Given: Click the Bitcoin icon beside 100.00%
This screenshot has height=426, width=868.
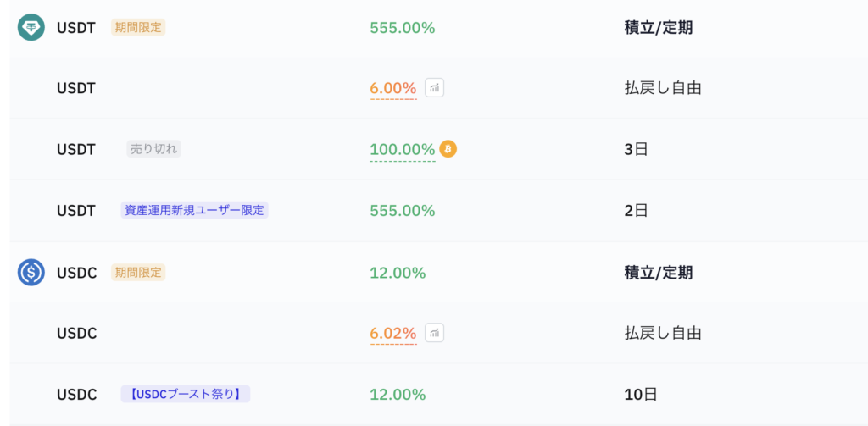Looking at the screenshot, I should 448,149.
